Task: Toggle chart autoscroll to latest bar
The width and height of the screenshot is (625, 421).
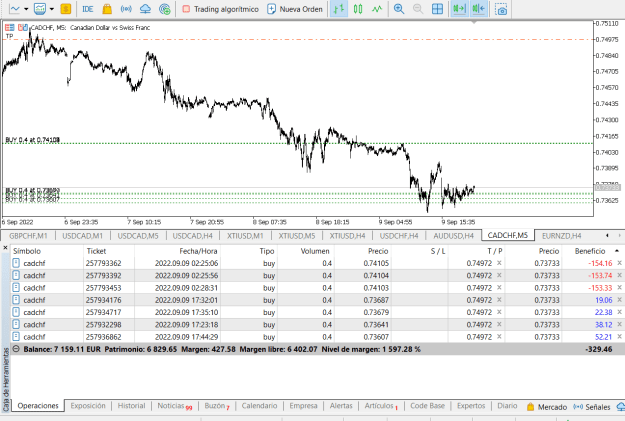Action: point(479,9)
